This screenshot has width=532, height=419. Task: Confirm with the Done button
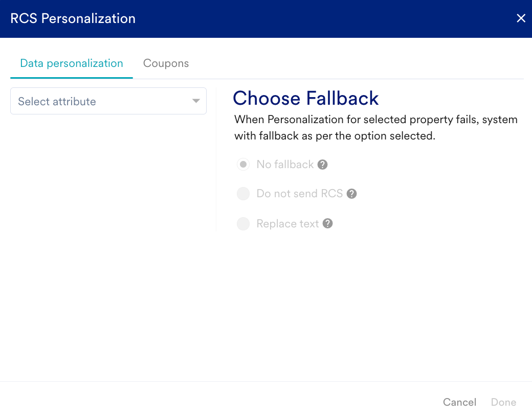(503, 402)
